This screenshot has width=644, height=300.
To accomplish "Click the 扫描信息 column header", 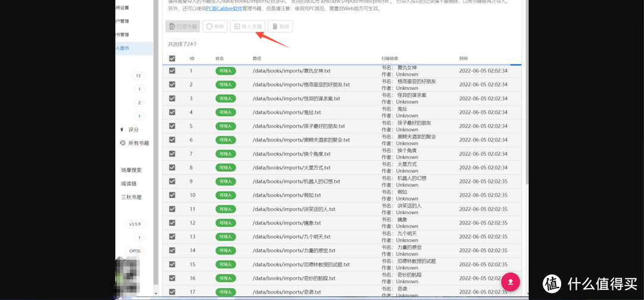I will pyautogui.click(x=390, y=58).
